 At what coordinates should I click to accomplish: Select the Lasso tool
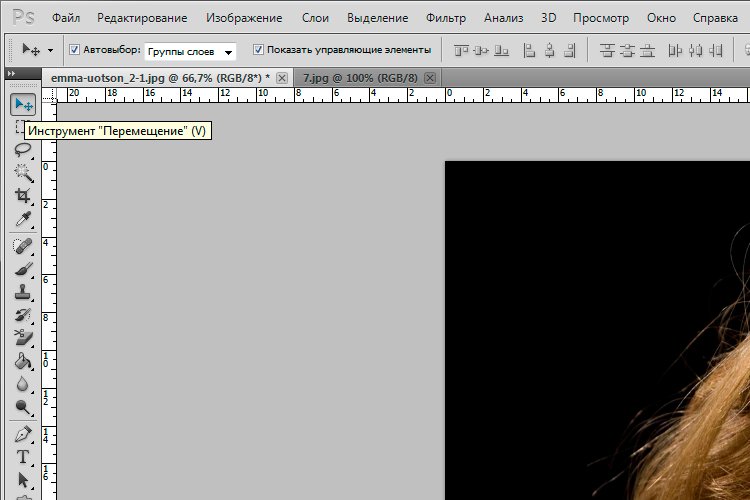pyautogui.click(x=22, y=150)
